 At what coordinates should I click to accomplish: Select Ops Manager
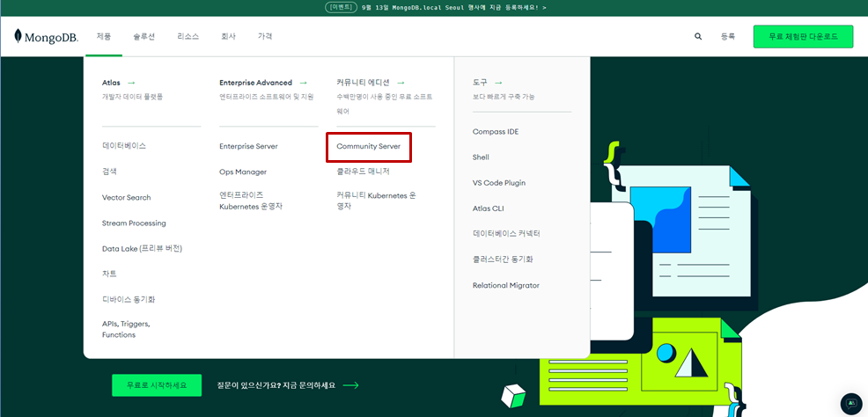243,172
